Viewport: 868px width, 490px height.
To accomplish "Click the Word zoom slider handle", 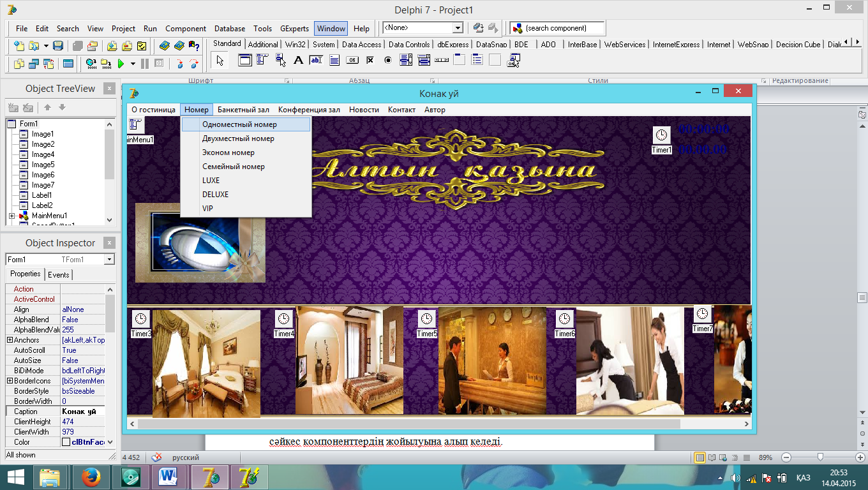I will 820,457.
